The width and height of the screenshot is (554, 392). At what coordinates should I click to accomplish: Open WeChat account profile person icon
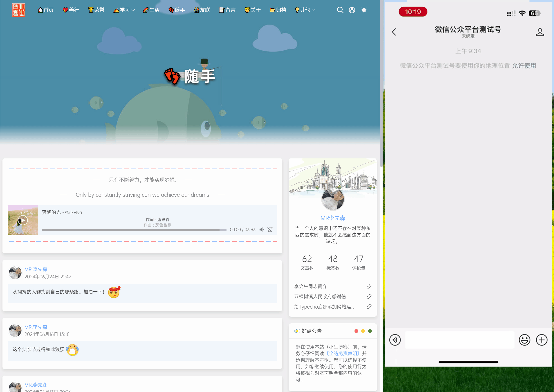click(540, 32)
